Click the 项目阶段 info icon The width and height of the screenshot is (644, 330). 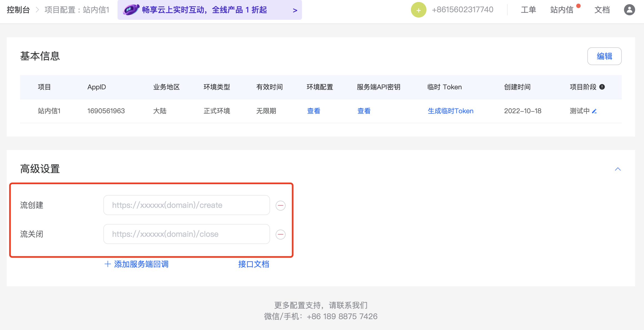point(602,87)
